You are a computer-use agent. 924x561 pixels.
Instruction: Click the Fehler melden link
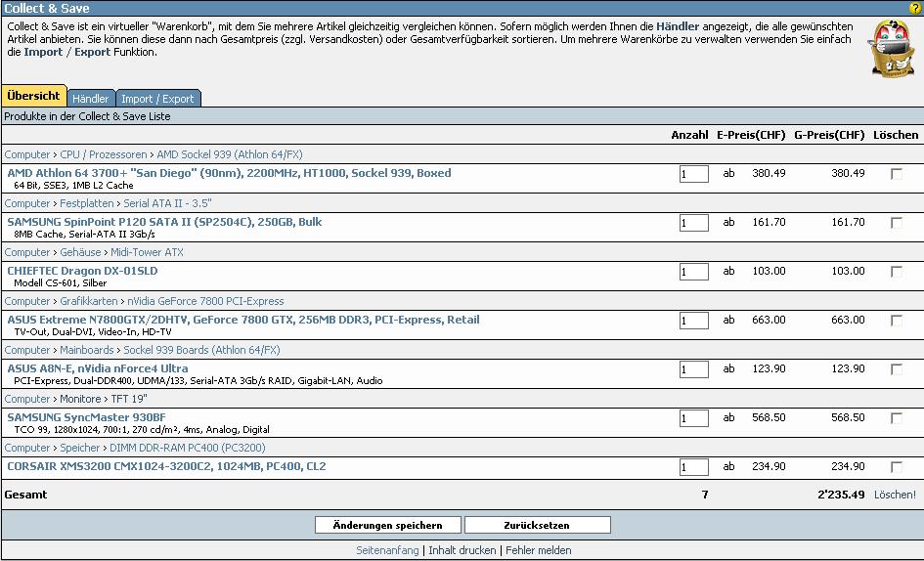[539, 551]
